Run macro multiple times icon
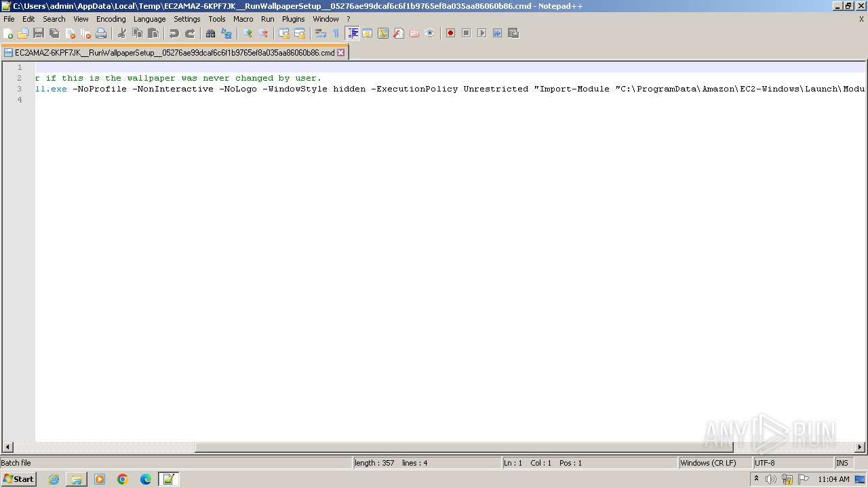Viewport: 868px width, 488px height. [497, 33]
